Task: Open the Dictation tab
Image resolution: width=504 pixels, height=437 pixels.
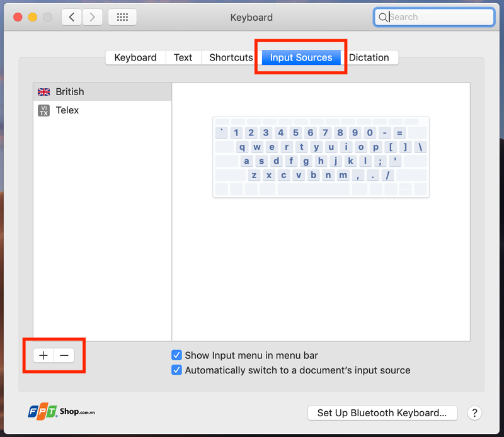Action: click(x=369, y=57)
